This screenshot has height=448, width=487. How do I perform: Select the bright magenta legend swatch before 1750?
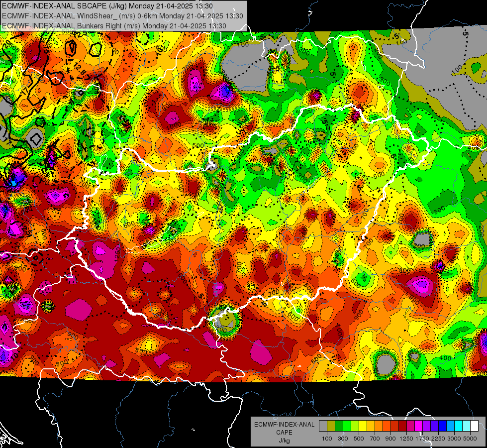(x=419, y=426)
